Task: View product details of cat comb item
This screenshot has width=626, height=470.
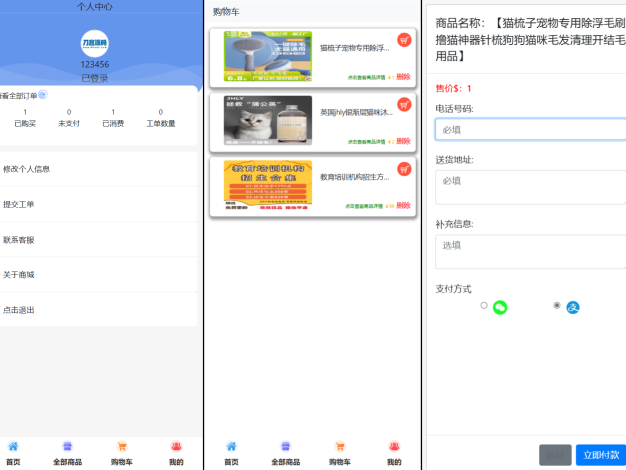Action: (366, 77)
